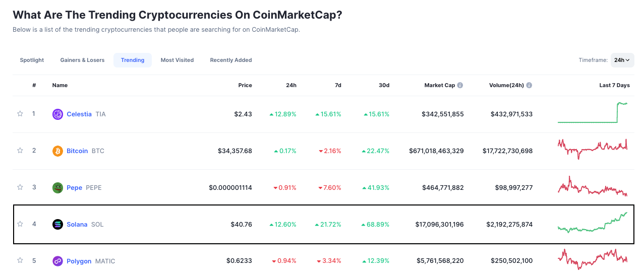Click the Market Cap info icon
This screenshot has height=277, width=644.
(x=460, y=86)
